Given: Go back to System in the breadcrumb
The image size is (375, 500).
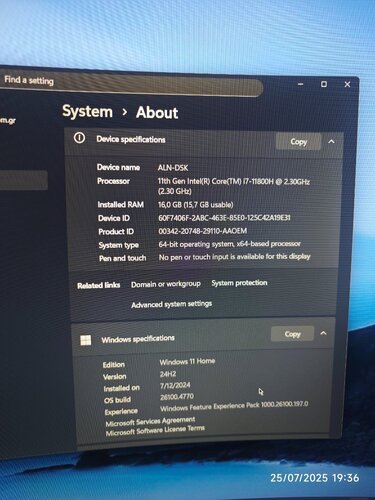Looking at the screenshot, I should [x=87, y=111].
